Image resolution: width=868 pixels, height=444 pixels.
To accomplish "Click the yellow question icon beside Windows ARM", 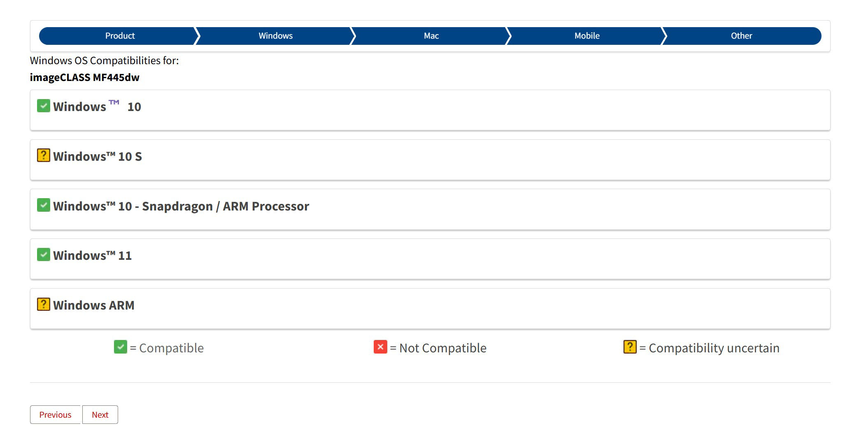I will [44, 304].
